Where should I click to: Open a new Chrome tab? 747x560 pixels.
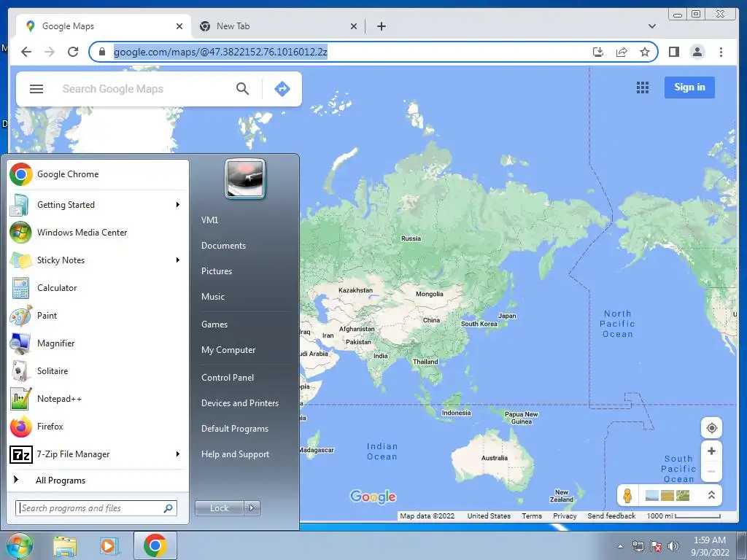point(381,26)
